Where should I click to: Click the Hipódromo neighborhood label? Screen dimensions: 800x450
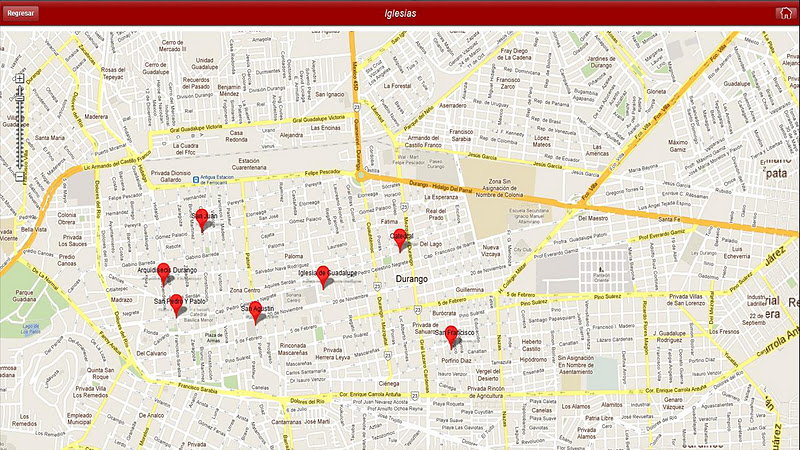point(533,360)
